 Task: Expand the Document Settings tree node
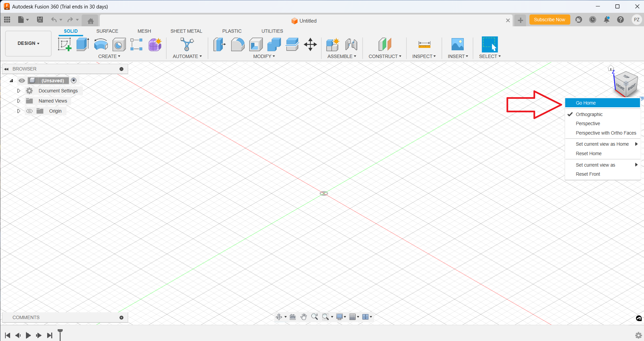point(19,91)
